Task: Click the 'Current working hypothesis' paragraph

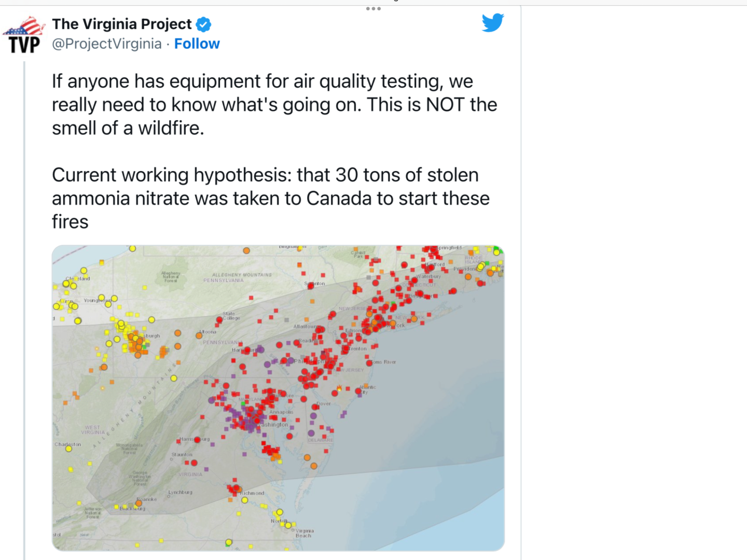Action: [x=271, y=199]
